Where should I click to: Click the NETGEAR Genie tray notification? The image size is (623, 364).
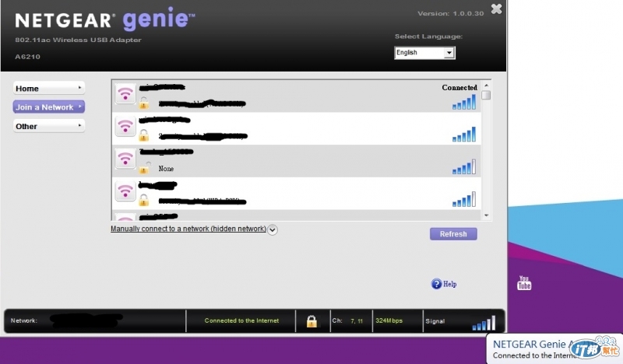(554, 349)
